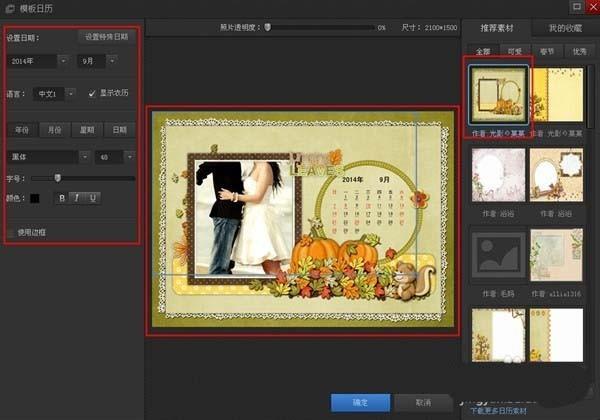This screenshot has height=420, width=600.
Task: Click the template list vertical scrollbar
Action: pos(590,96)
